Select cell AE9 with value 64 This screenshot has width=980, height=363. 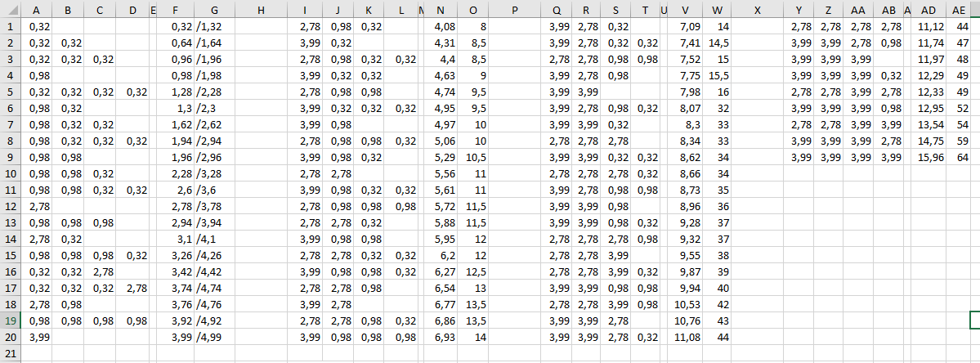pyautogui.click(x=958, y=158)
